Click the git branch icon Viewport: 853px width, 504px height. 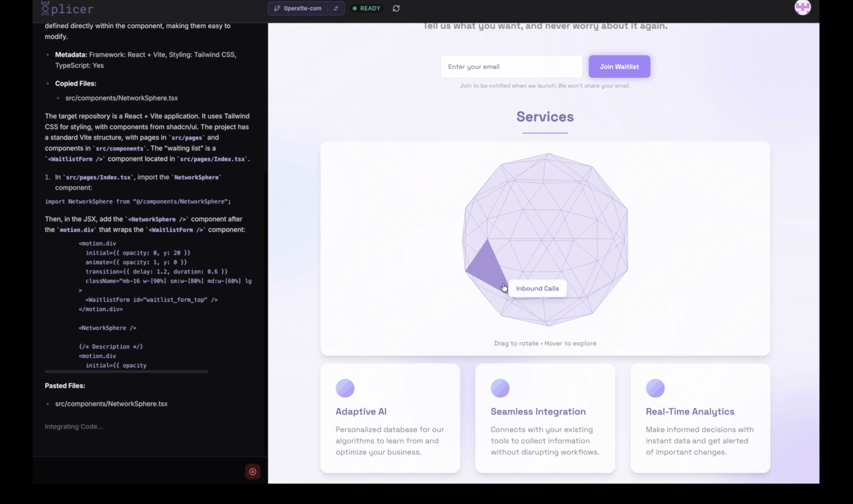click(277, 8)
